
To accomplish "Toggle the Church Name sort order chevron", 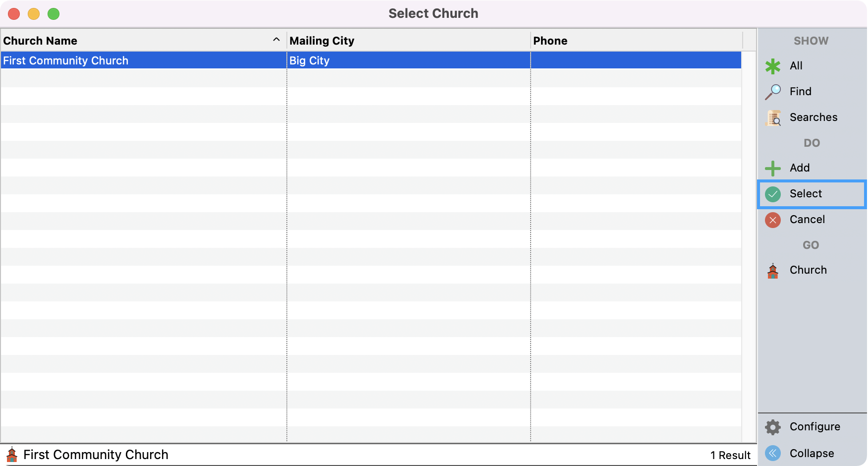I will pyautogui.click(x=276, y=39).
